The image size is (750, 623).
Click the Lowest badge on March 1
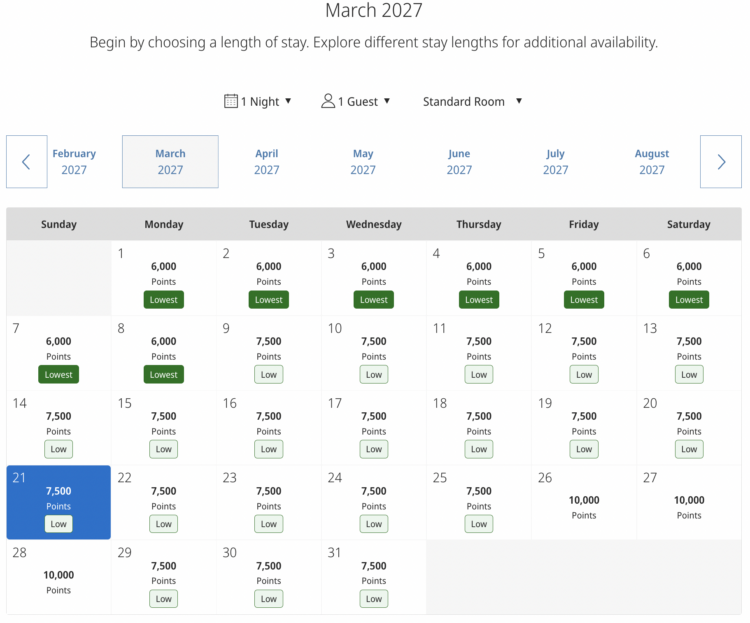(x=164, y=300)
